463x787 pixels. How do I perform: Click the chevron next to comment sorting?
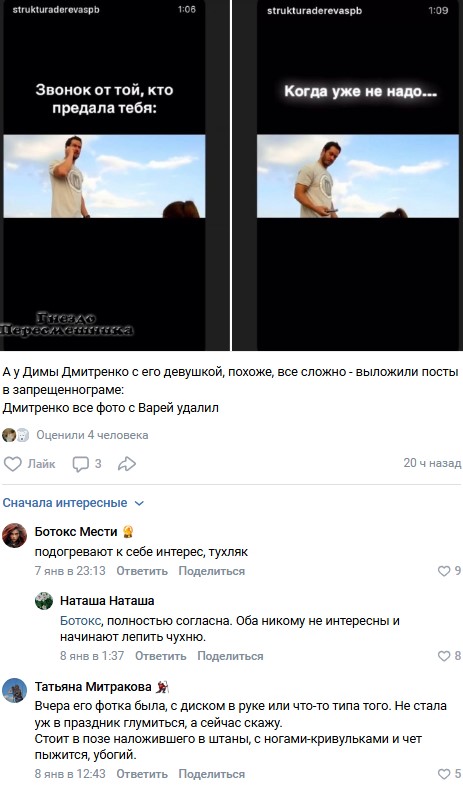click(140, 503)
